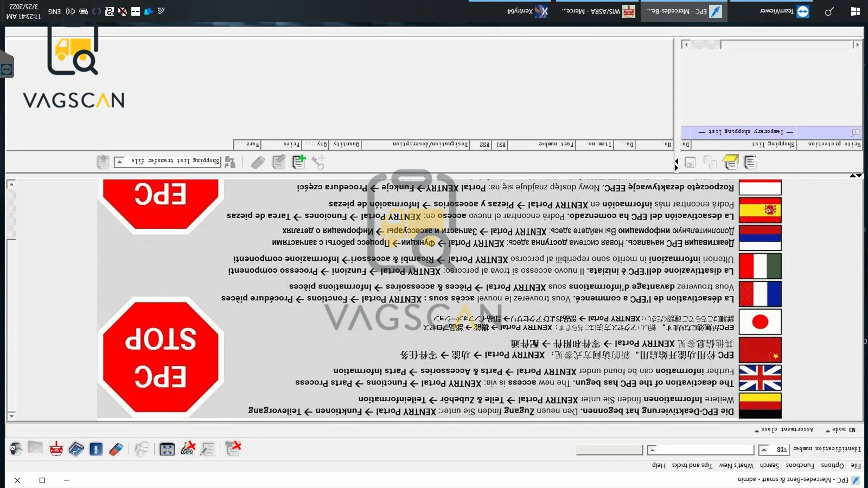This screenshot has width=868, height=488.
Task: Open the Help menu
Action: [659, 465]
